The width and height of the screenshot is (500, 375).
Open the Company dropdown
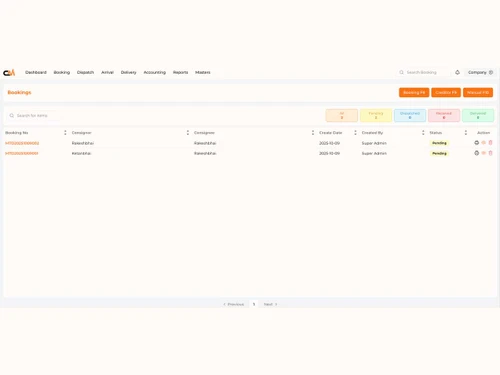pyautogui.click(x=480, y=72)
